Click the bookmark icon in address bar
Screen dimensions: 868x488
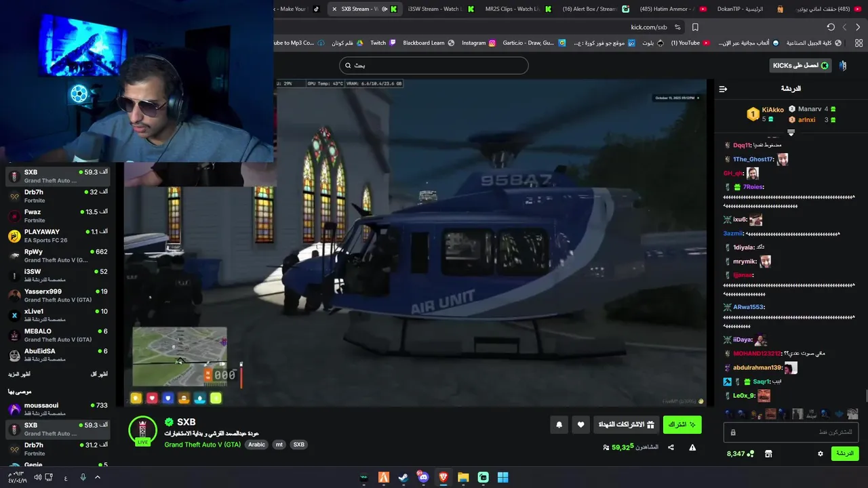(695, 27)
